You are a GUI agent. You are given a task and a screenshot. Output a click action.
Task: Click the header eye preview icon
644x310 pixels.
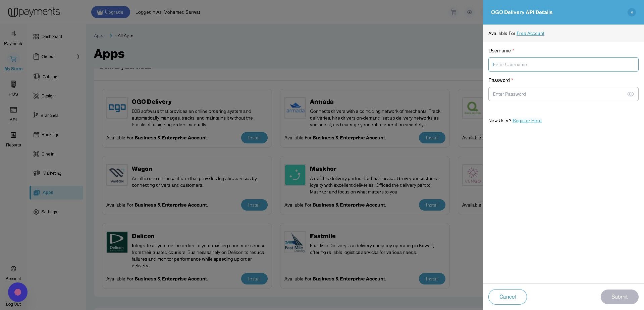point(470,12)
